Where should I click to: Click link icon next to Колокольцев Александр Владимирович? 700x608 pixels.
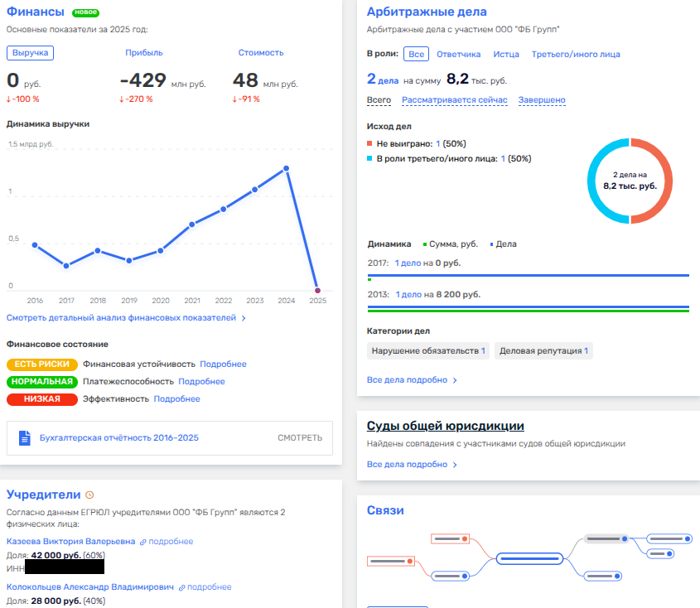tap(181, 587)
